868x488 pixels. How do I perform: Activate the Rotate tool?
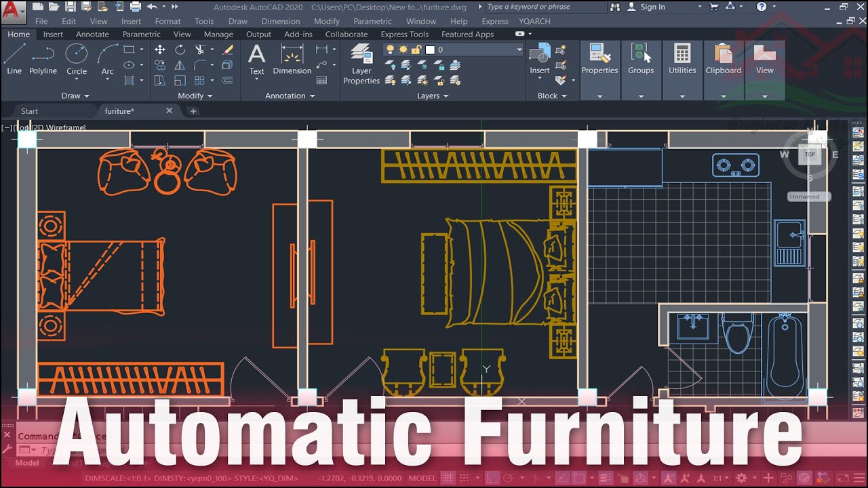[180, 49]
